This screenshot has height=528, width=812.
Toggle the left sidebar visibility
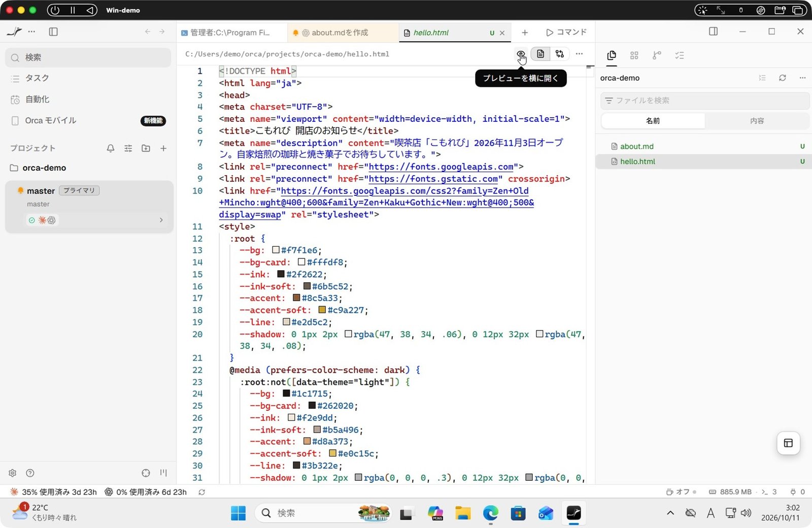coord(53,31)
